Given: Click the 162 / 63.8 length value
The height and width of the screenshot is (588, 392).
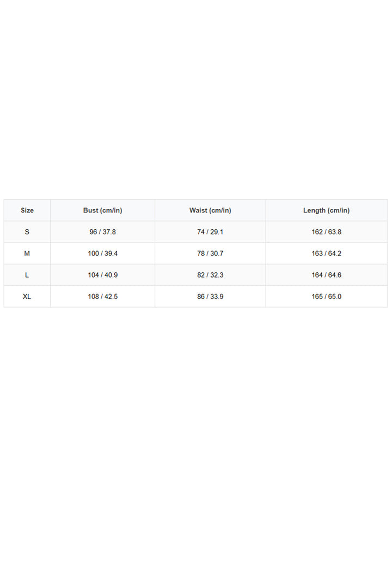Looking at the screenshot, I should click(326, 232).
